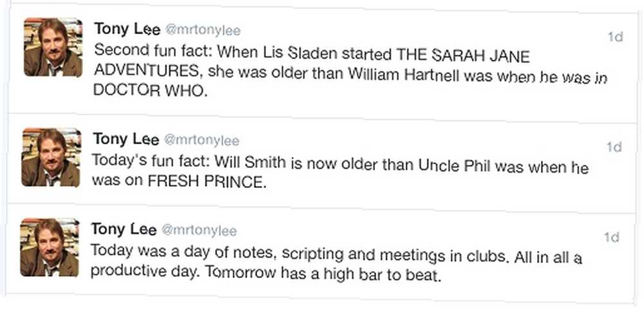The image size is (644, 309).
Task: Click the @mrtonylee handle on the Lis Sladen tweet
Action: tap(203, 30)
